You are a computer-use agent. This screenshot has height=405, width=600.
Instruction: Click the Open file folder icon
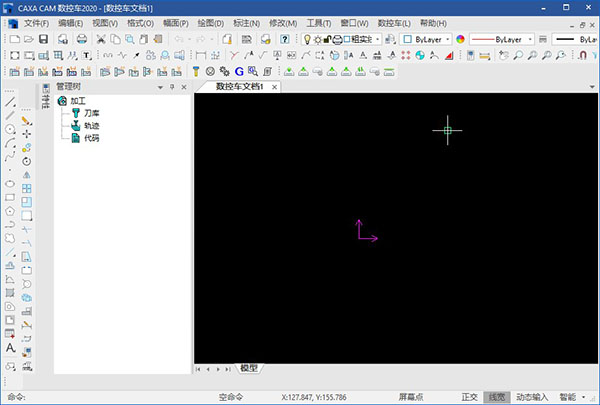coord(29,39)
